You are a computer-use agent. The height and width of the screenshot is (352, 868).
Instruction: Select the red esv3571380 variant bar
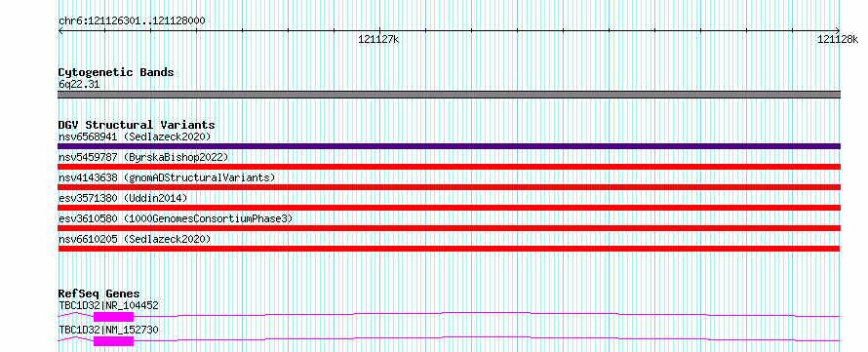[x=449, y=208]
